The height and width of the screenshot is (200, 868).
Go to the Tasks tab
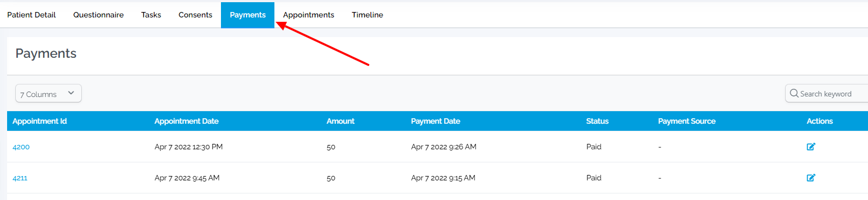click(151, 15)
